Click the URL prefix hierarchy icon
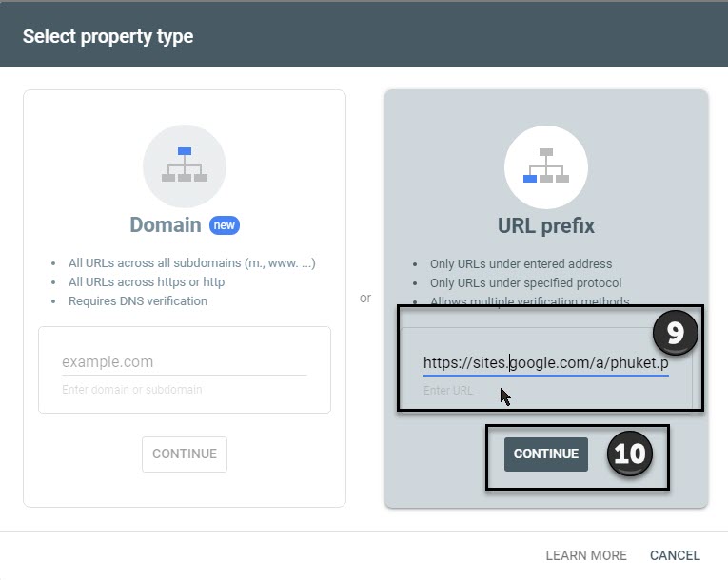Viewport: 728px width, 580px height. (x=546, y=166)
